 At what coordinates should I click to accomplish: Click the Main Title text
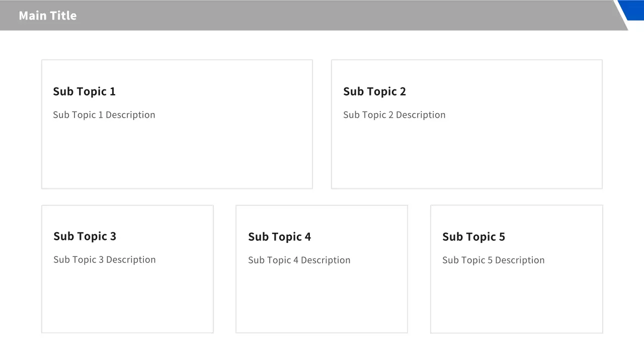tap(48, 16)
